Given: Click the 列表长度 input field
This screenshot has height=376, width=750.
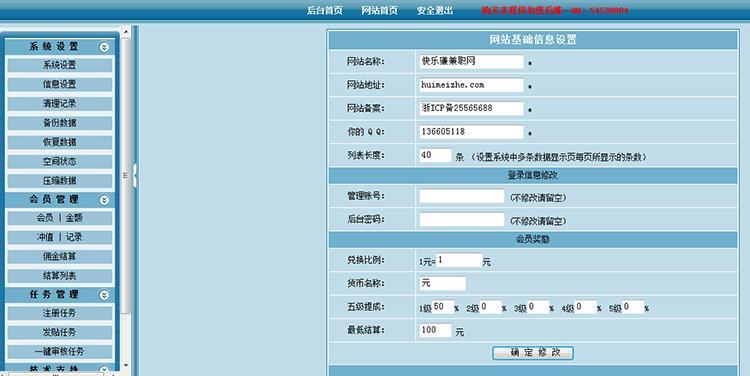Looking at the screenshot, I should click(435, 155).
